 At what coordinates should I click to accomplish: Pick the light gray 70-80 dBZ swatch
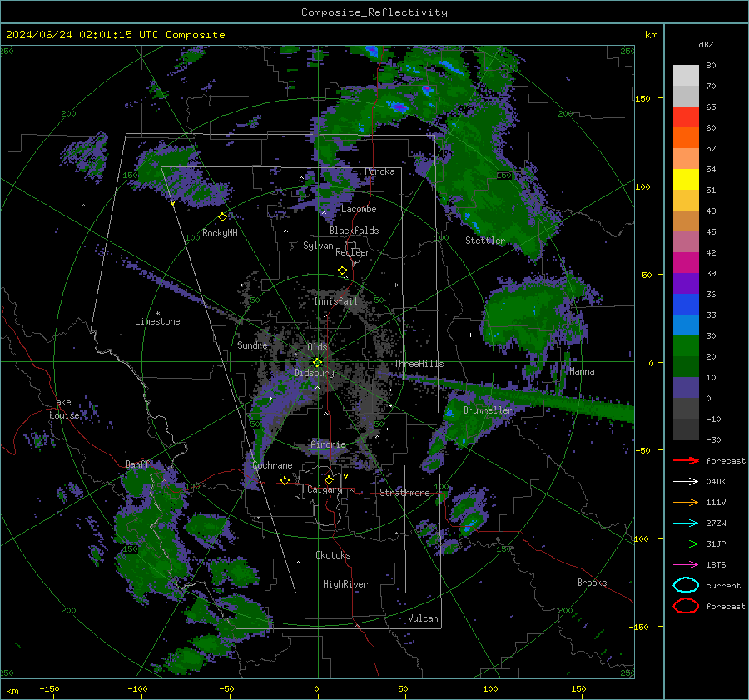tap(686, 75)
